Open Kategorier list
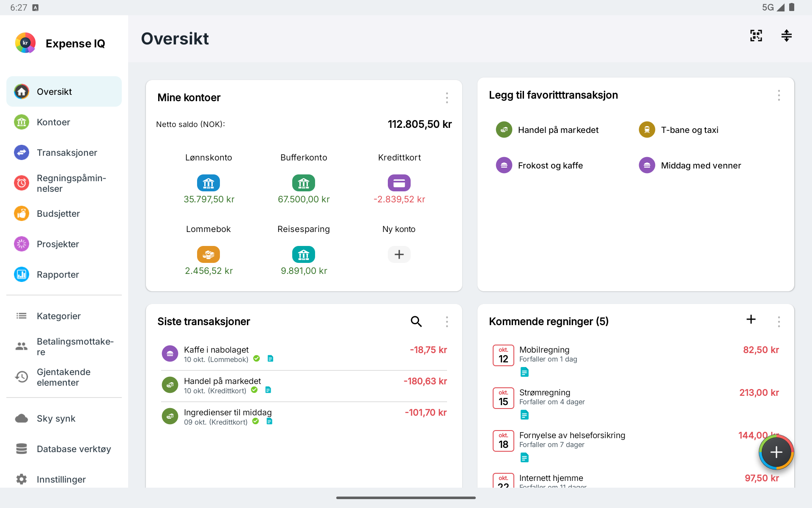Image resolution: width=812 pixels, height=508 pixels. [64, 316]
